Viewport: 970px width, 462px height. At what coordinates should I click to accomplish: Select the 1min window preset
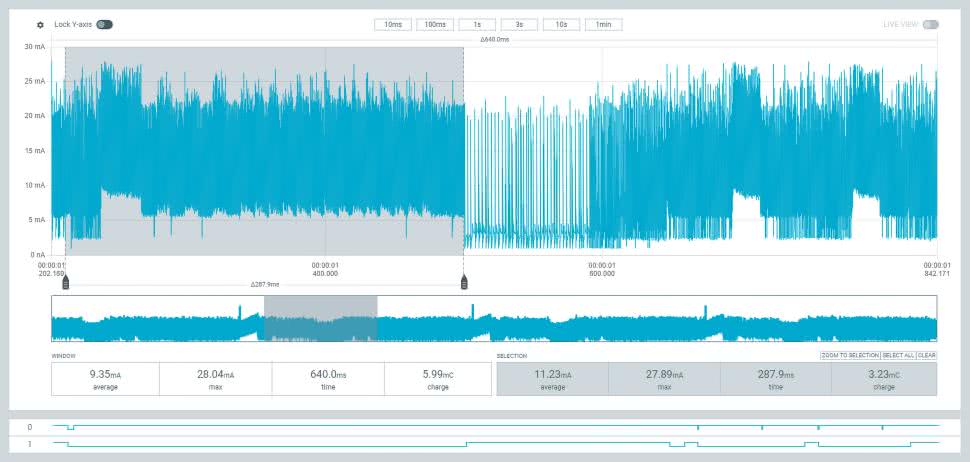pyautogui.click(x=604, y=25)
